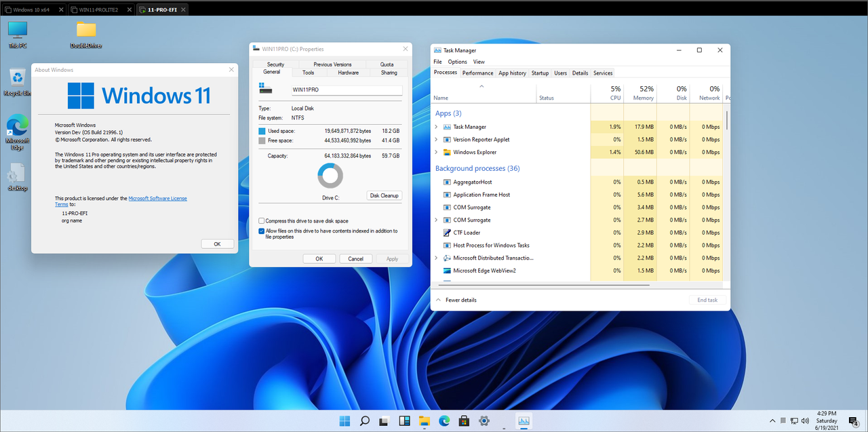Click Host Process for Windows Tasks icon
Viewport: 868px width, 432px height.
pyautogui.click(x=447, y=246)
